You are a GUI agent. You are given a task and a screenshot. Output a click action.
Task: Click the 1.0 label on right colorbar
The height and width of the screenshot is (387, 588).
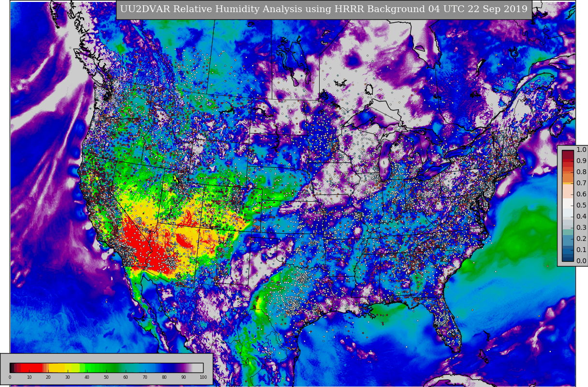tap(581, 149)
